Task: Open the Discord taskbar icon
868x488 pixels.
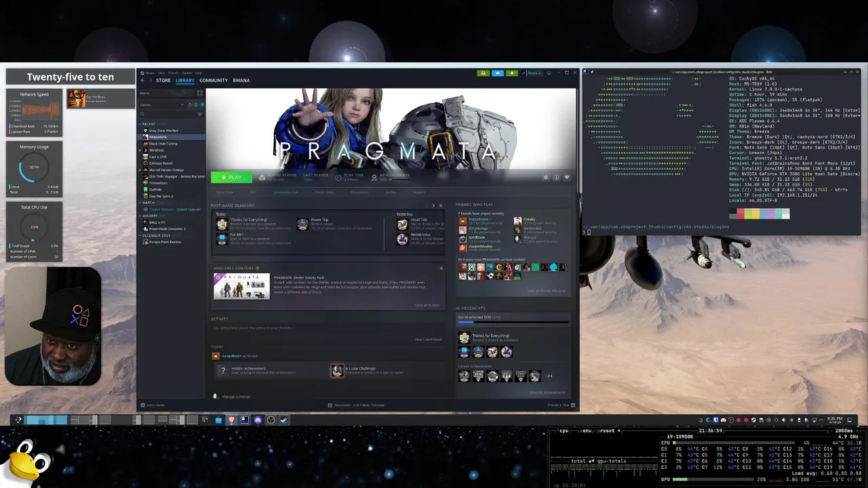Action: [x=258, y=420]
